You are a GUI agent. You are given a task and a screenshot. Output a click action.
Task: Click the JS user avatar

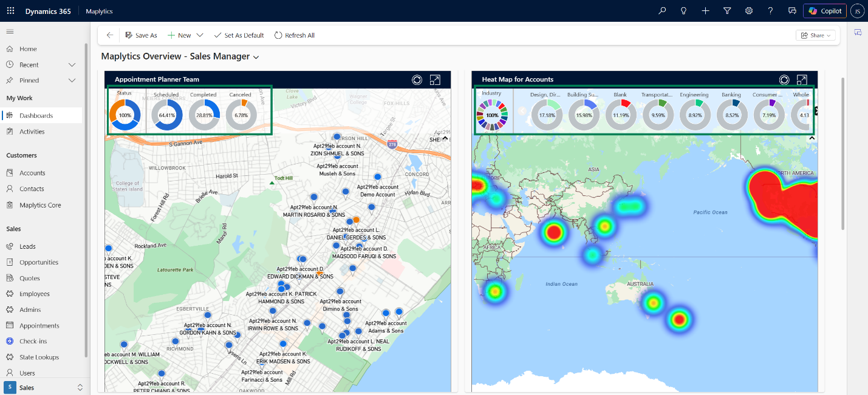857,11
